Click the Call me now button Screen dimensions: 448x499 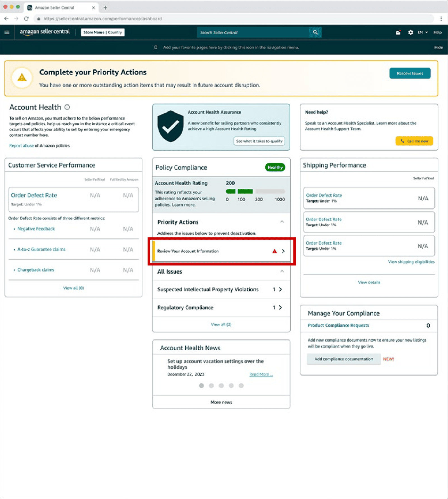pyautogui.click(x=414, y=141)
